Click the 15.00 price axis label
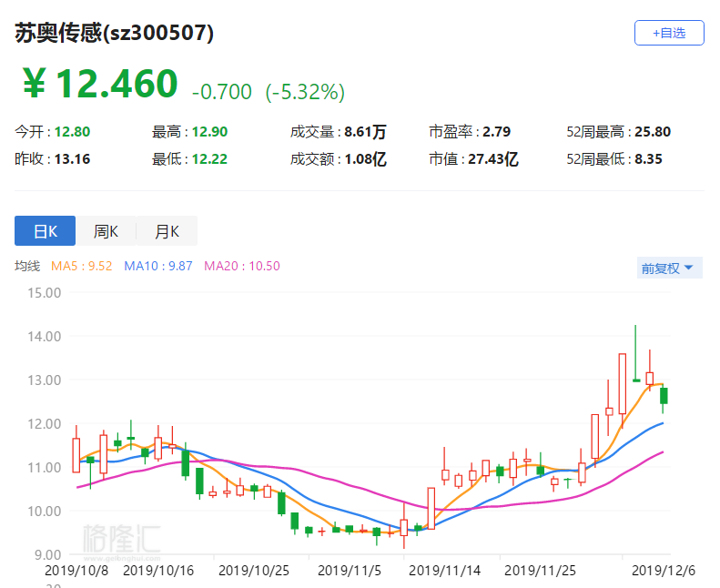 [x=44, y=293]
